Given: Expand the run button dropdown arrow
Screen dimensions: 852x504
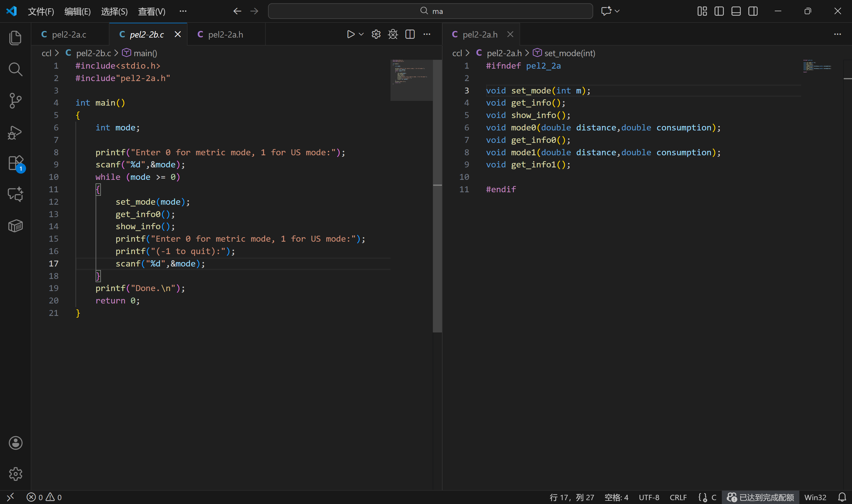Looking at the screenshot, I should click(x=361, y=34).
